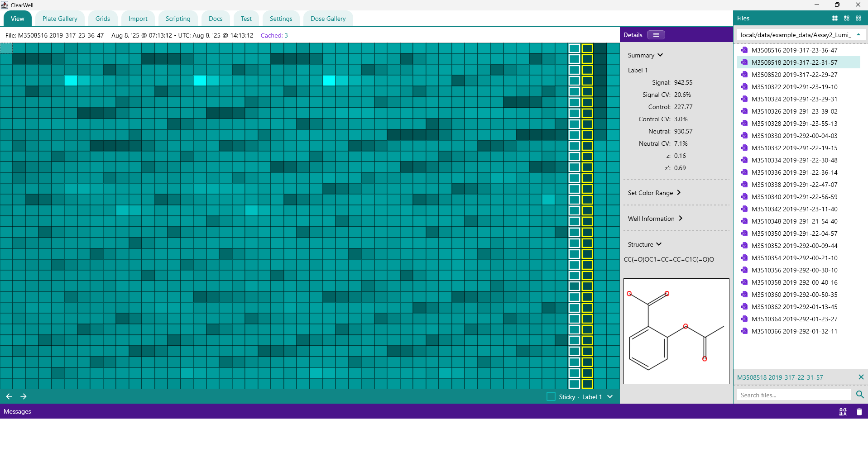
Task: Expand Well Information section
Action: coord(655,219)
